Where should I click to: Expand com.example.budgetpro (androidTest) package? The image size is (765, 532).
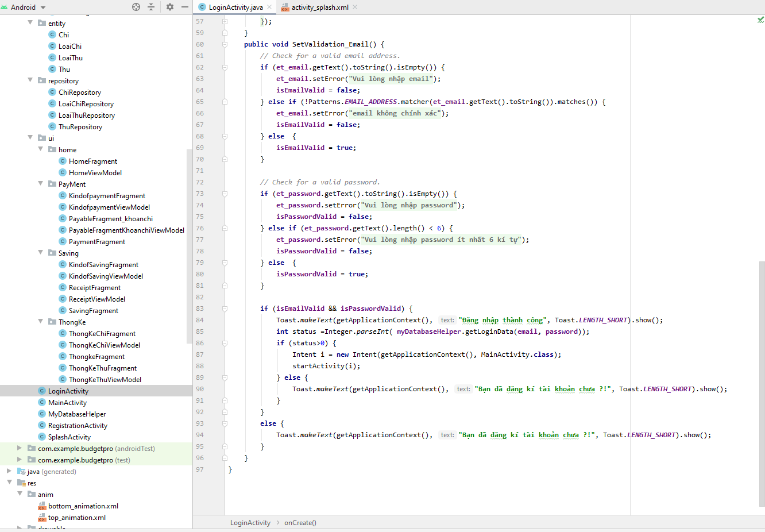[x=20, y=448]
